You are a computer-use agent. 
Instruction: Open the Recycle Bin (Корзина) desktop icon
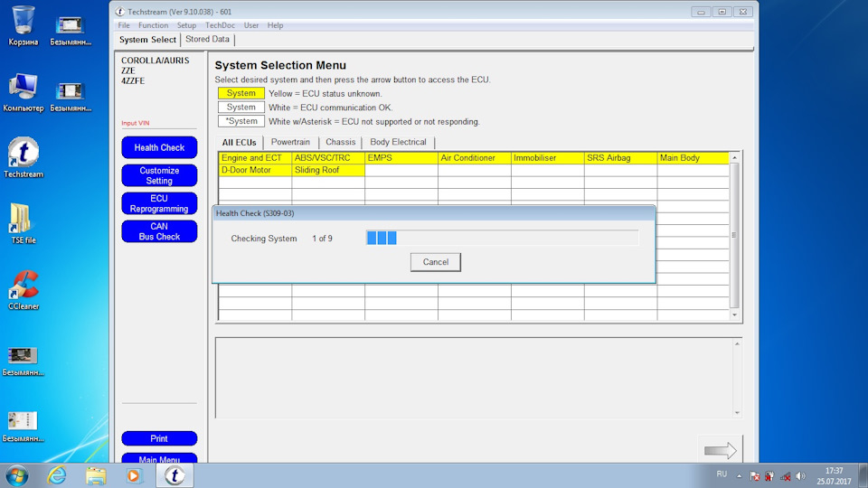click(x=24, y=25)
